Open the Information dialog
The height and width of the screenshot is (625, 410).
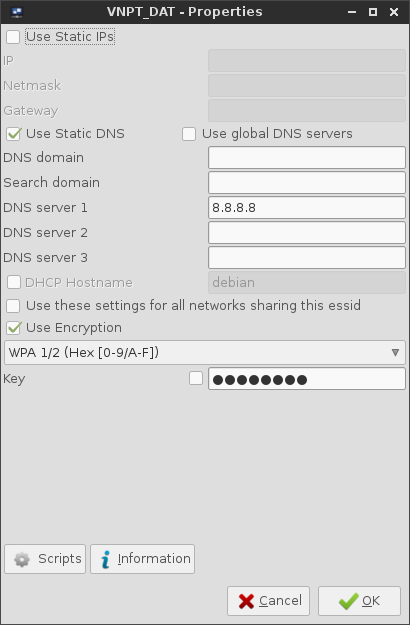(x=142, y=559)
